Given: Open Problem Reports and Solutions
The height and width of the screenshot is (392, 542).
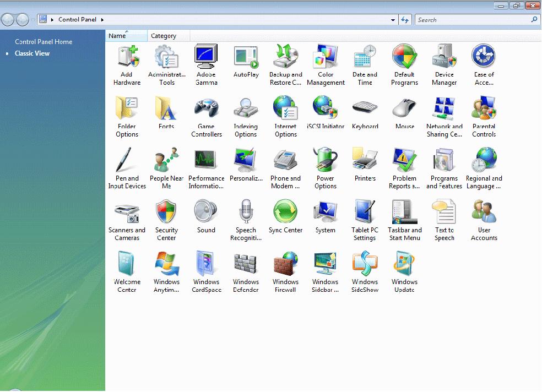Looking at the screenshot, I should [404, 168].
